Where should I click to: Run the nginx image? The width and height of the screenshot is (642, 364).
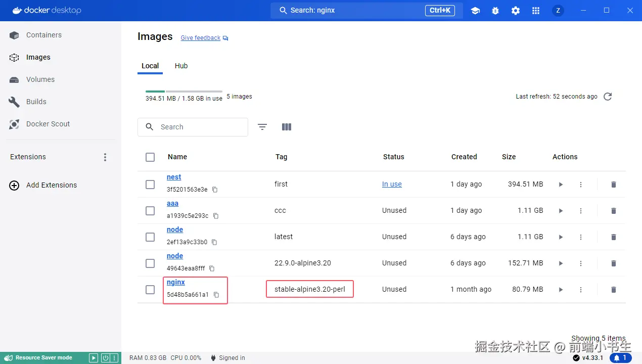561,290
